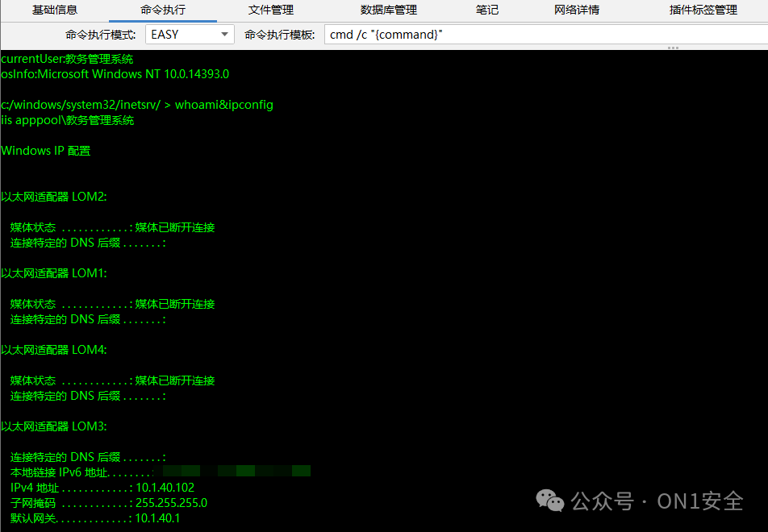This screenshot has height=532, width=768.
Task: Click the three-dot splitter handle below the toolbar
Action: coord(672,48)
